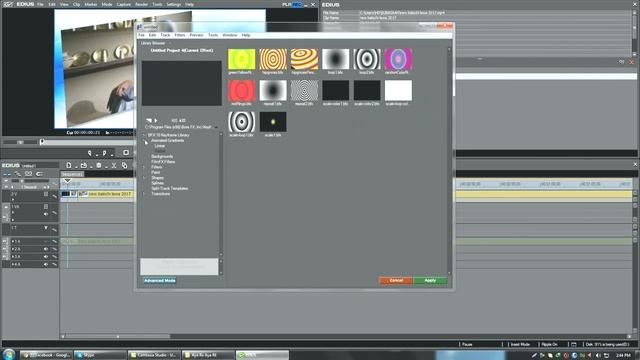Click the Cut scissors icon in timeline toolbar
This screenshot has width=640, height=360.
[x=114, y=165]
